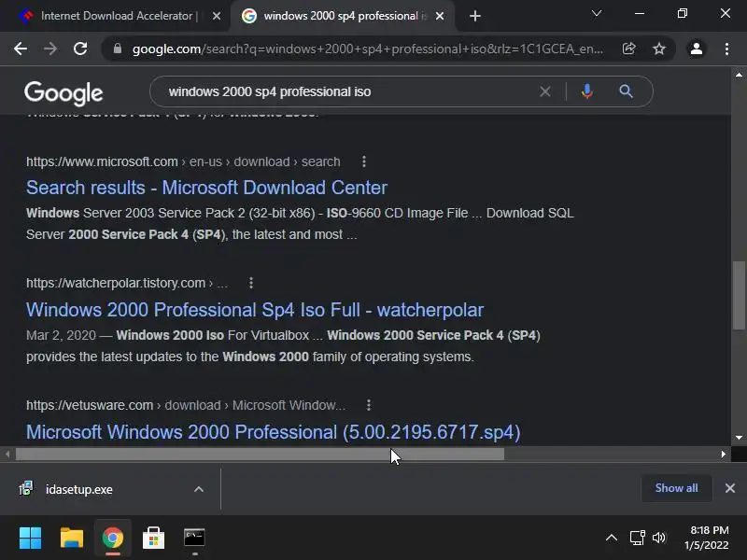This screenshot has width=747, height=560.
Task: Open the Chrome profile avatar
Action: pos(696,49)
